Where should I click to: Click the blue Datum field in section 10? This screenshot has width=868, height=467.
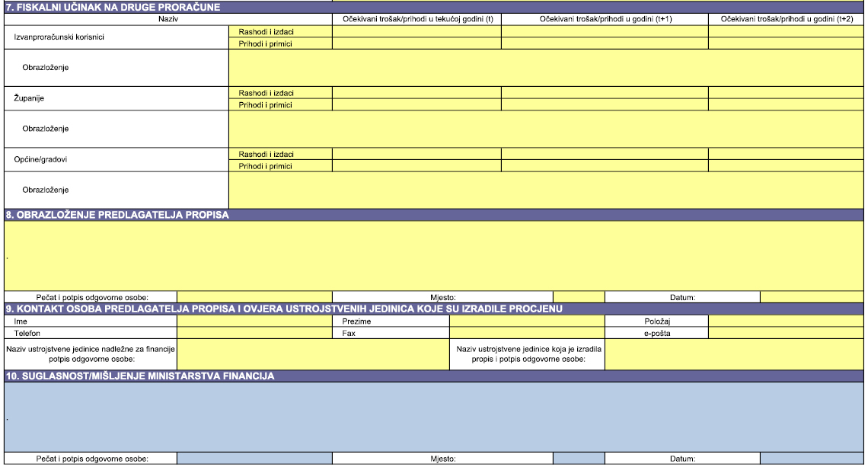(812, 459)
